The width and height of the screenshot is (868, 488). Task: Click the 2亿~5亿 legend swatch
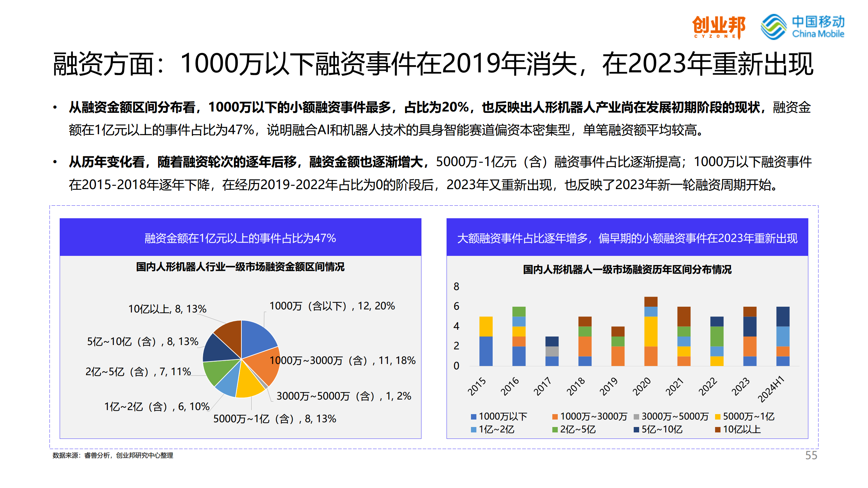tap(555, 430)
